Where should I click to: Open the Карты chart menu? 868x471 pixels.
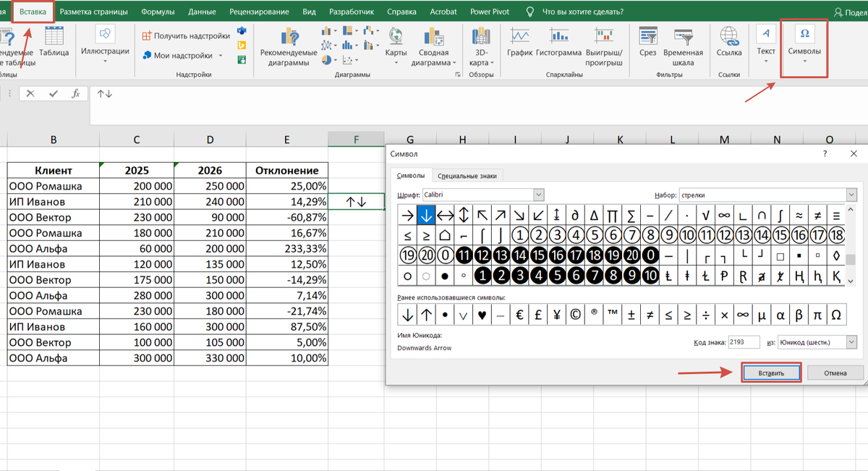coord(396,45)
